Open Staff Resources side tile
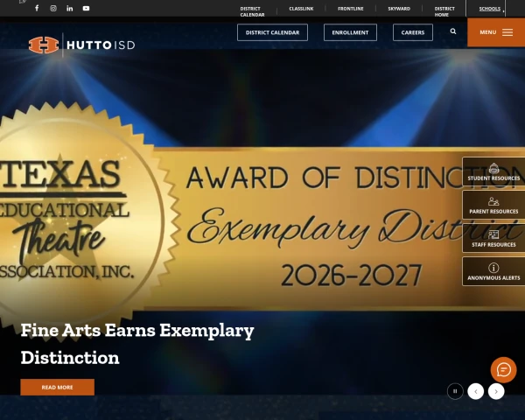This screenshot has height=420, width=525. tap(493, 238)
